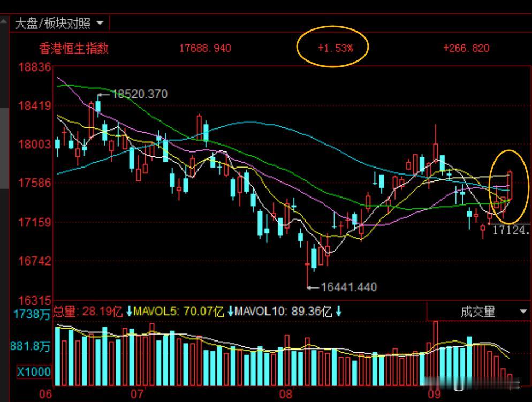
Task: Open the 大盘/板块对照 dropdown
Action: click(x=59, y=24)
